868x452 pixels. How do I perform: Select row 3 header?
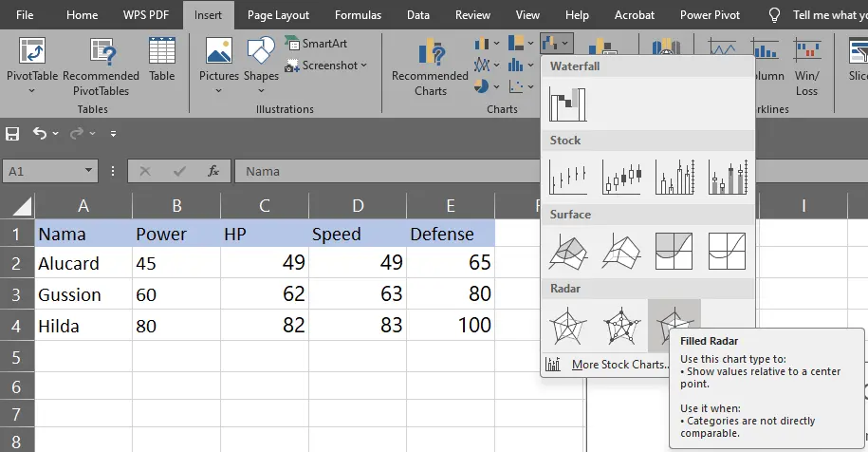tap(17, 294)
